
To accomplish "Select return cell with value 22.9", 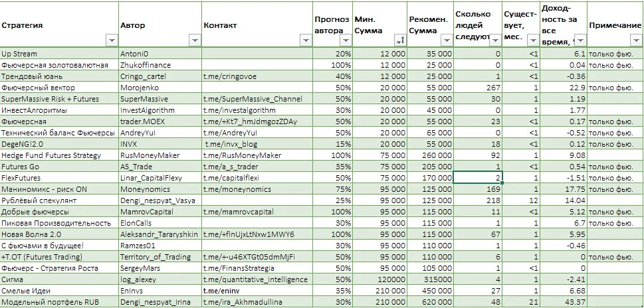I will click(563, 88).
